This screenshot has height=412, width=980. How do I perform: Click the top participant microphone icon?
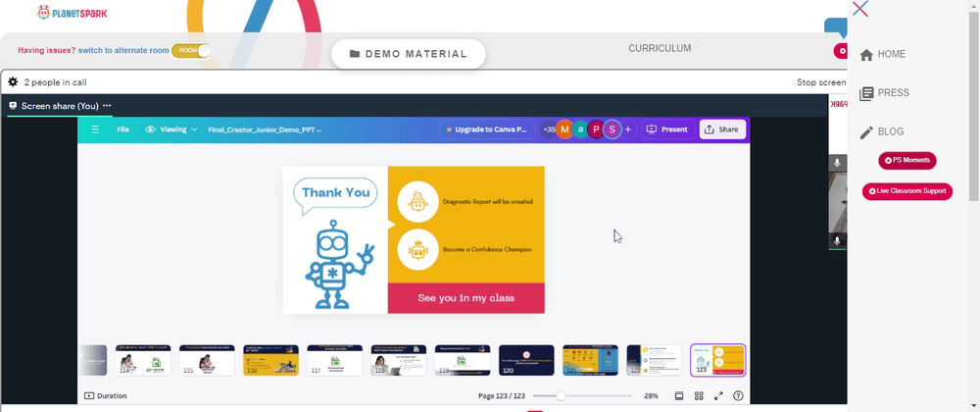[x=838, y=163]
